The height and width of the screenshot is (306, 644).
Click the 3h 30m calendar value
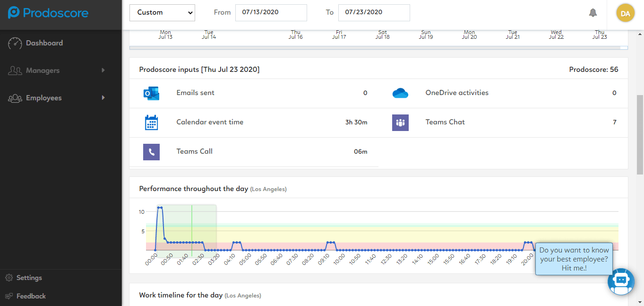[x=356, y=122]
